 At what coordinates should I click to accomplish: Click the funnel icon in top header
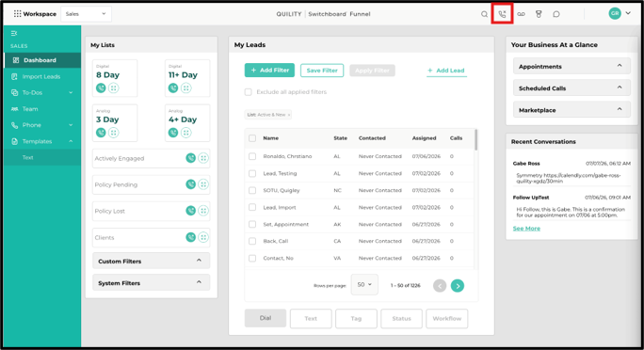tap(539, 14)
